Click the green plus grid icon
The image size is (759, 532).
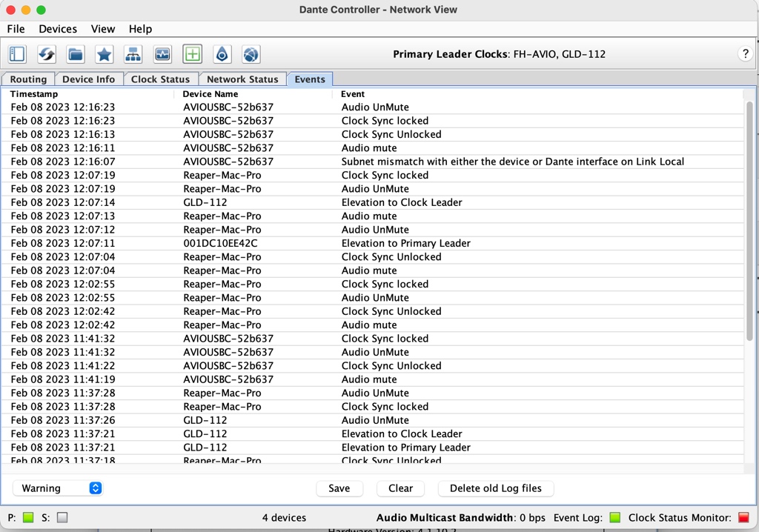192,54
